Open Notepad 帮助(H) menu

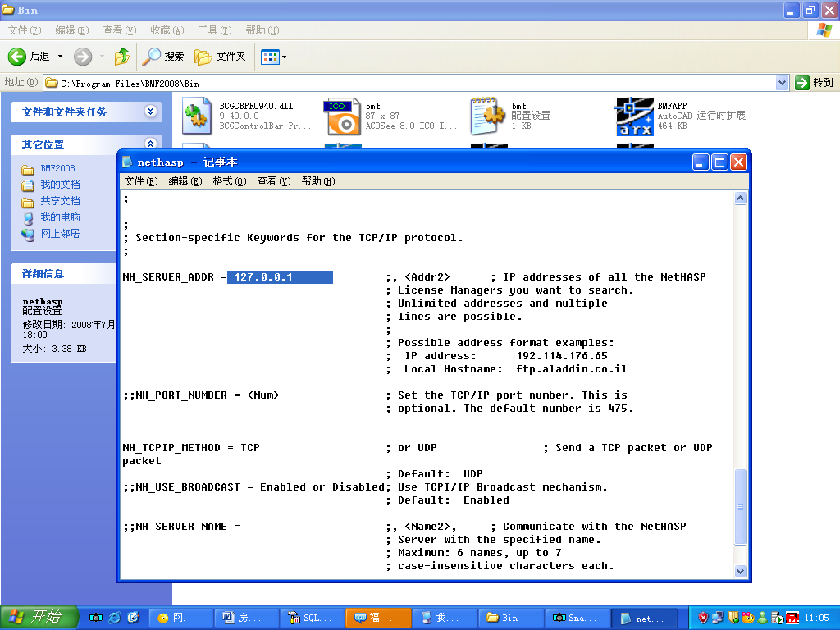(x=318, y=181)
